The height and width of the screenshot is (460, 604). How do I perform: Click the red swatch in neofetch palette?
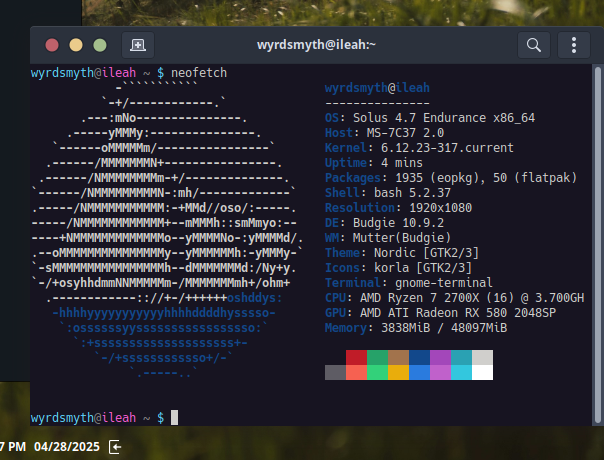pos(356,357)
